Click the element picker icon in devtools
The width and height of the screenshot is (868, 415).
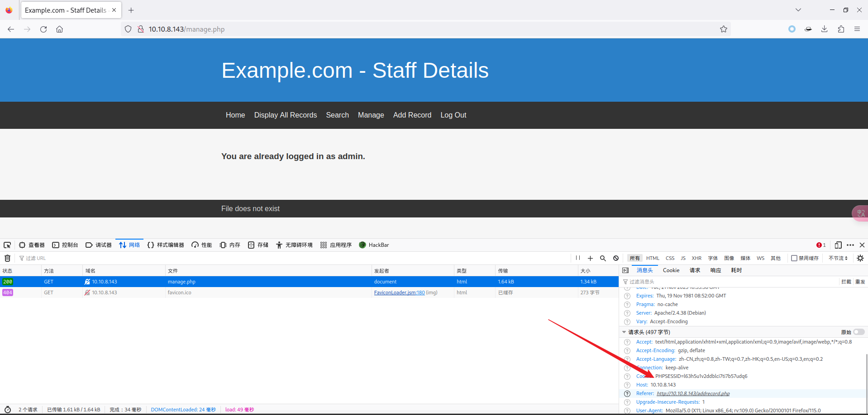(7, 245)
